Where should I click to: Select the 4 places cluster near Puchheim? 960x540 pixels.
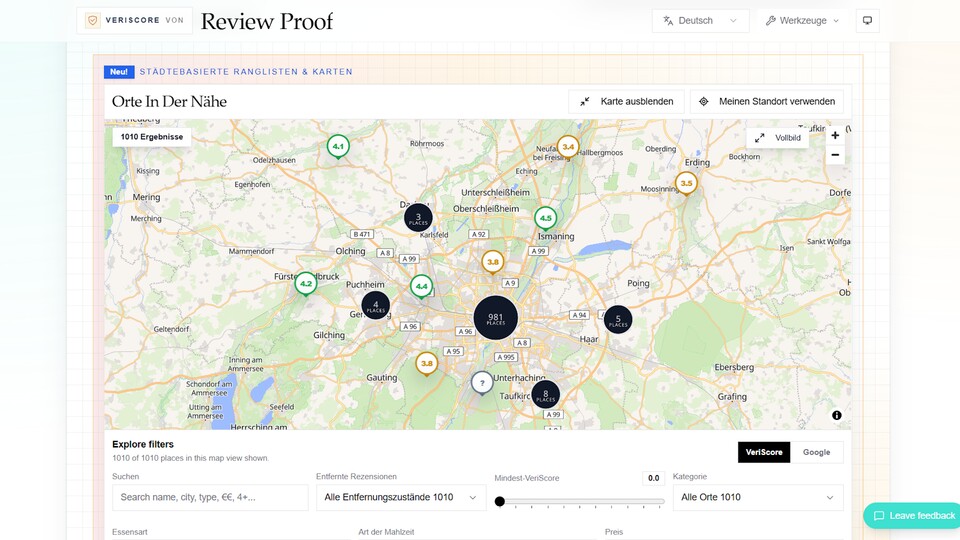point(375,305)
